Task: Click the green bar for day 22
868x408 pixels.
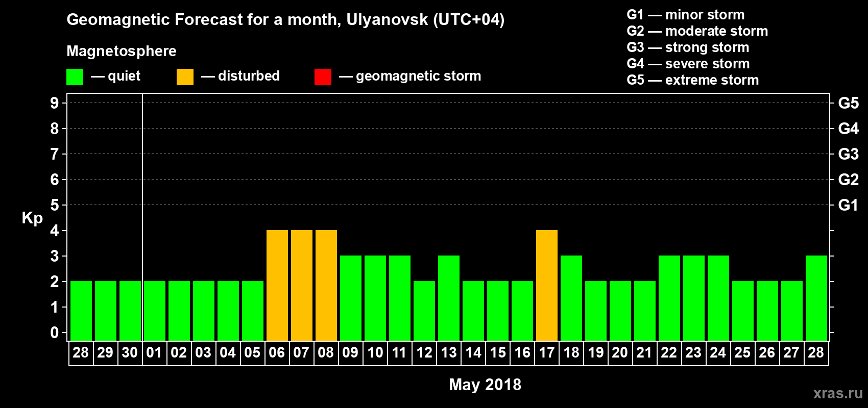Action: click(669, 298)
